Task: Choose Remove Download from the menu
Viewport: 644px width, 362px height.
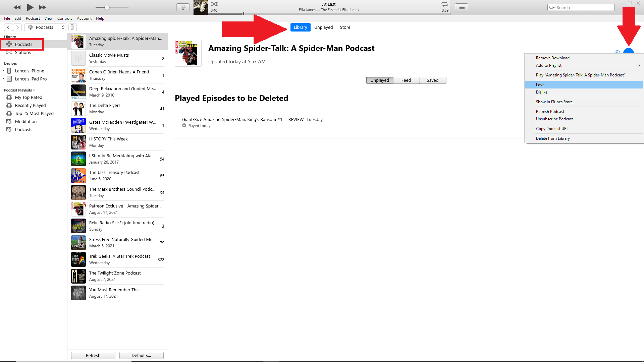Action: (584, 58)
